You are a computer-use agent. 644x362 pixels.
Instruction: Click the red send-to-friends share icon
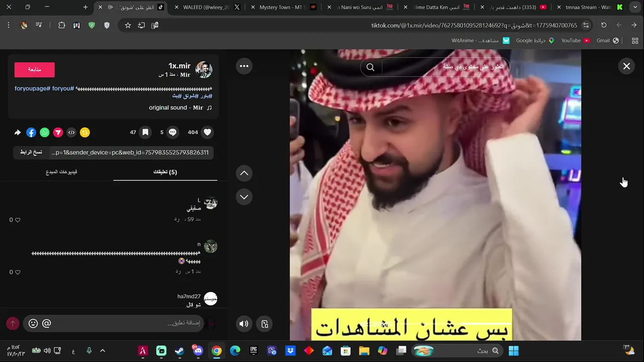pos(58,132)
